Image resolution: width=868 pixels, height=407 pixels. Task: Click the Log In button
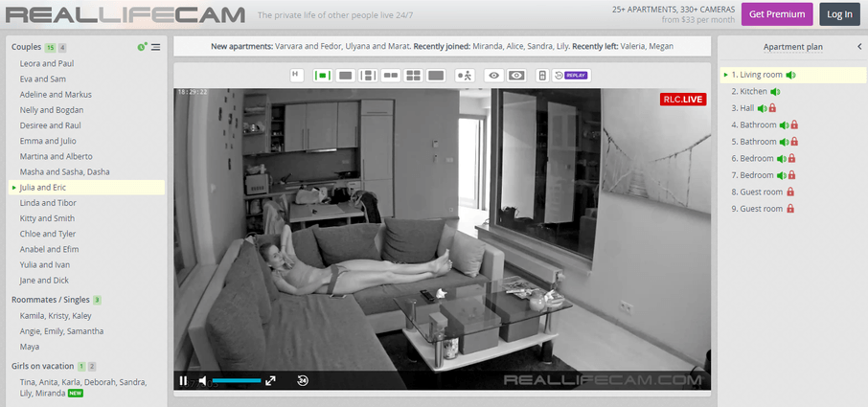click(x=839, y=14)
